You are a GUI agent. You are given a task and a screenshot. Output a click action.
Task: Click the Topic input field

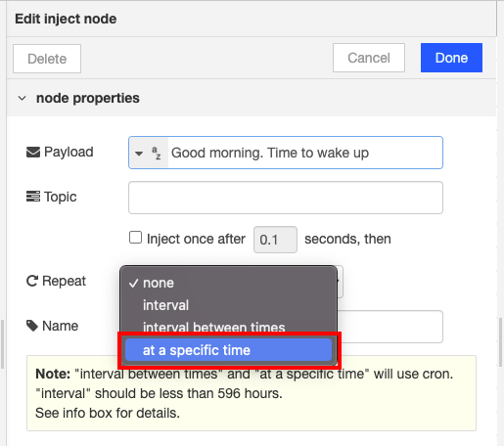click(x=286, y=198)
